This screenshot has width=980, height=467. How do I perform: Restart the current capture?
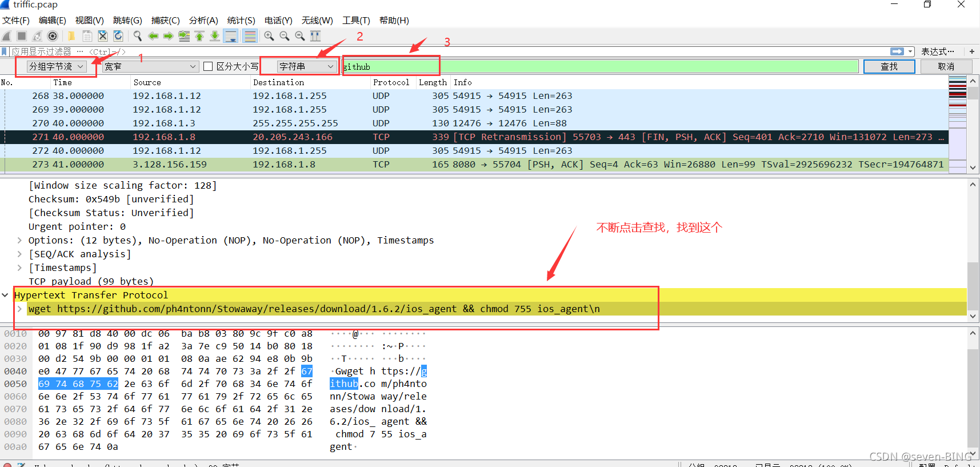coord(37,36)
